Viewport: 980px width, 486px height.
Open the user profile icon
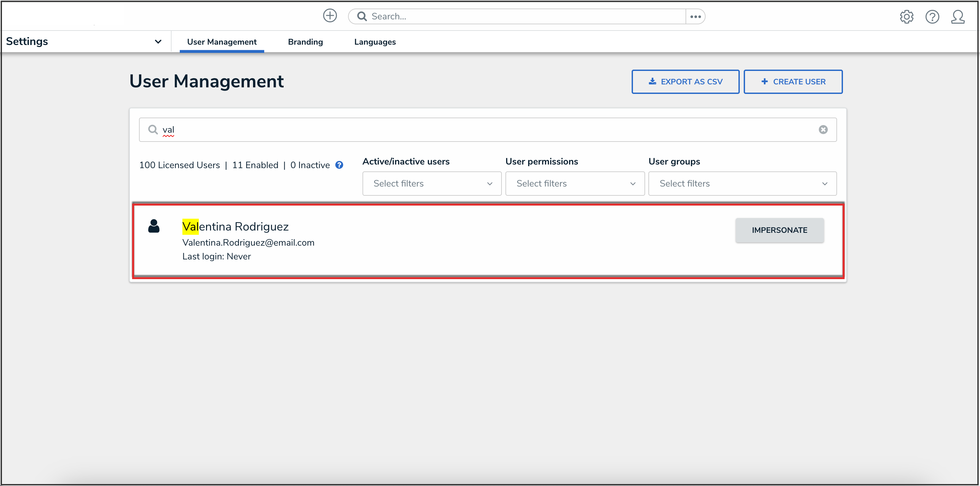pyautogui.click(x=958, y=17)
